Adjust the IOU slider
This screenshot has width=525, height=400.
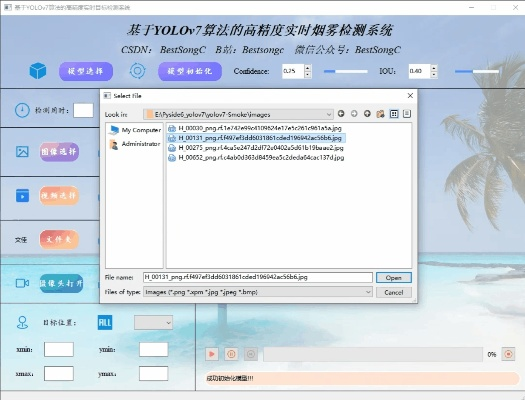477,71
